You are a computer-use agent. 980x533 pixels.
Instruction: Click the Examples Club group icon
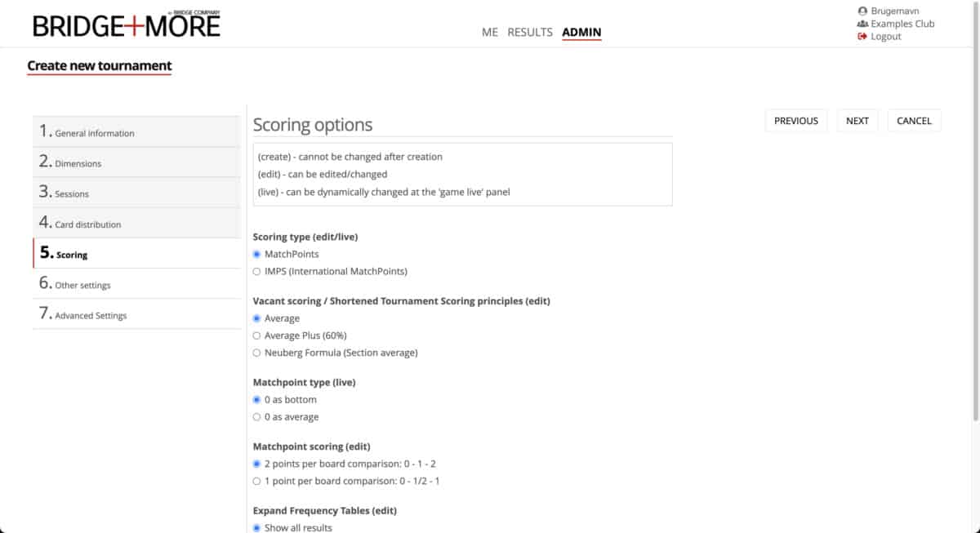pyautogui.click(x=862, y=24)
